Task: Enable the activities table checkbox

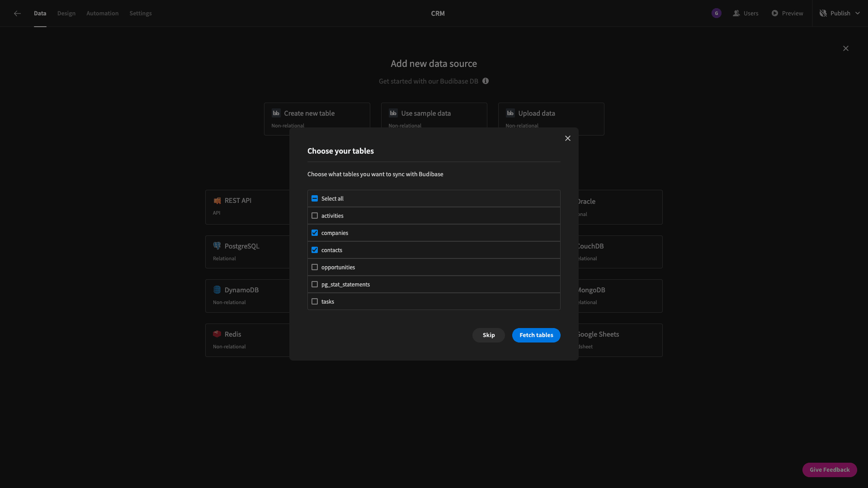Action: tap(314, 216)
